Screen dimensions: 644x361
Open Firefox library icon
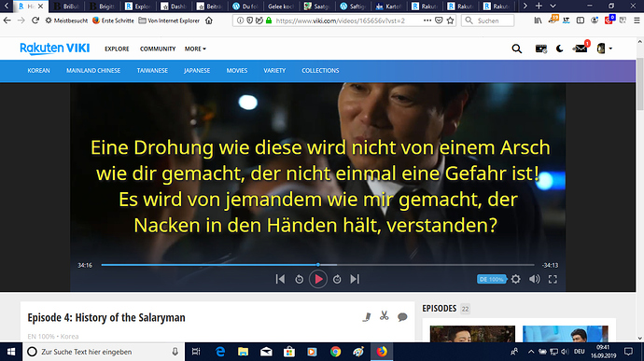coord(538,21)
